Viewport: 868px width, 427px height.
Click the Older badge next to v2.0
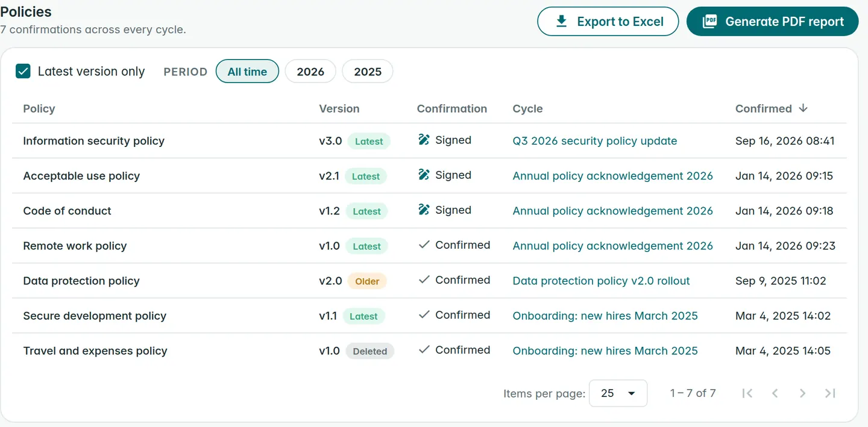pyautogui.click(x=367, y=281)
